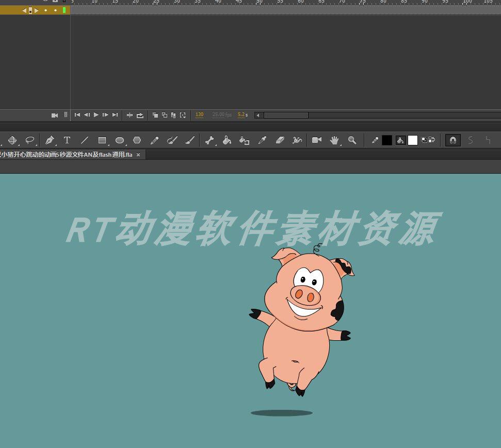
Task: Select the Zoom tool
Action: [352, 140]
